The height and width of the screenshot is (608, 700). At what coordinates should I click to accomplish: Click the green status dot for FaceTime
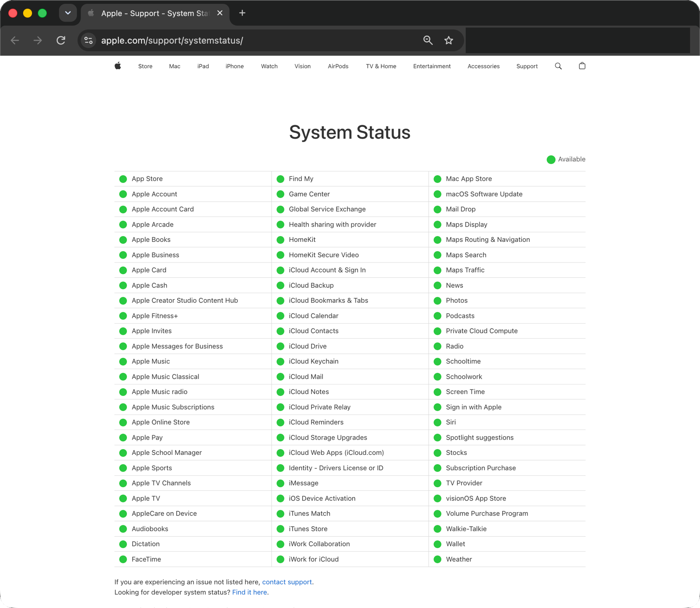click(x=123, y=559)
